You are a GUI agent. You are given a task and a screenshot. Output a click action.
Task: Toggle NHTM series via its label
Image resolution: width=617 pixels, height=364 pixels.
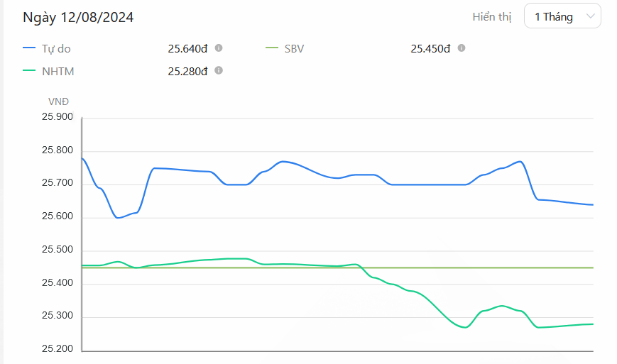[x=58, y=72]
